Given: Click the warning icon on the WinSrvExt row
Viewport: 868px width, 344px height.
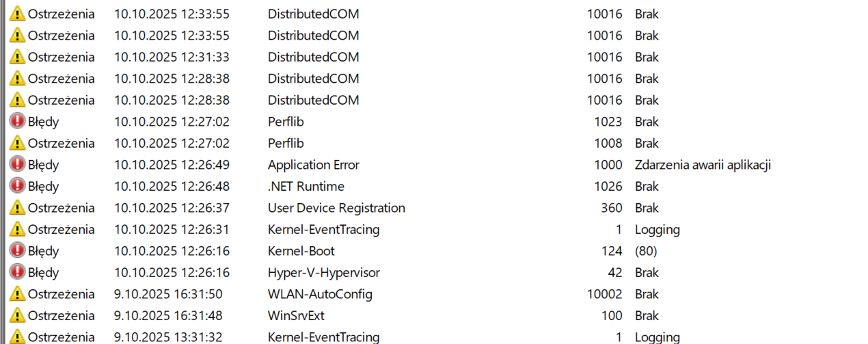Looking at the screenshot, I should [x=18, y=316].
